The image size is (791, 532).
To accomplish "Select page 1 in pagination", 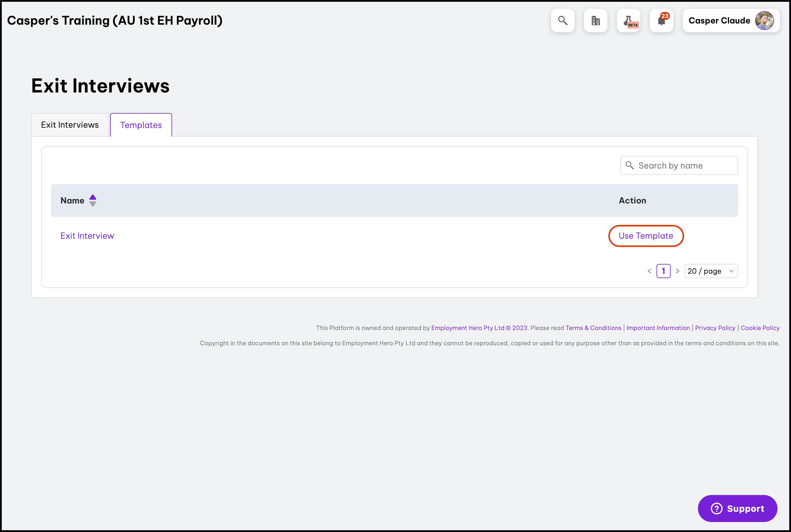I will pos(663,271).
